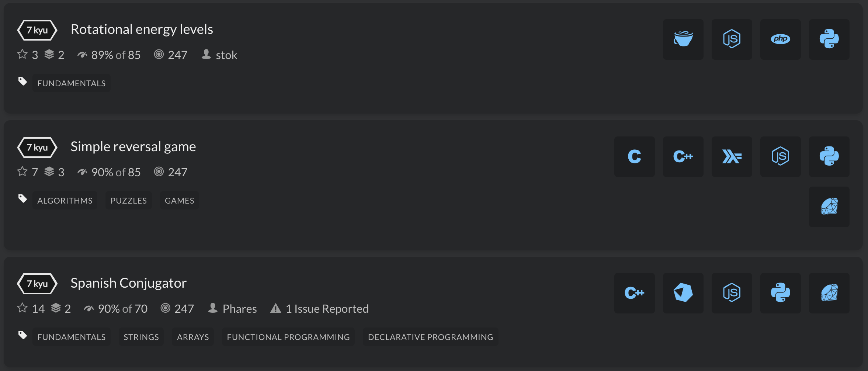This screenshot has height=371, width=868.
Task: Select the Ruby icon on Spanish Conjugator
Action: [x=829, y=293]
